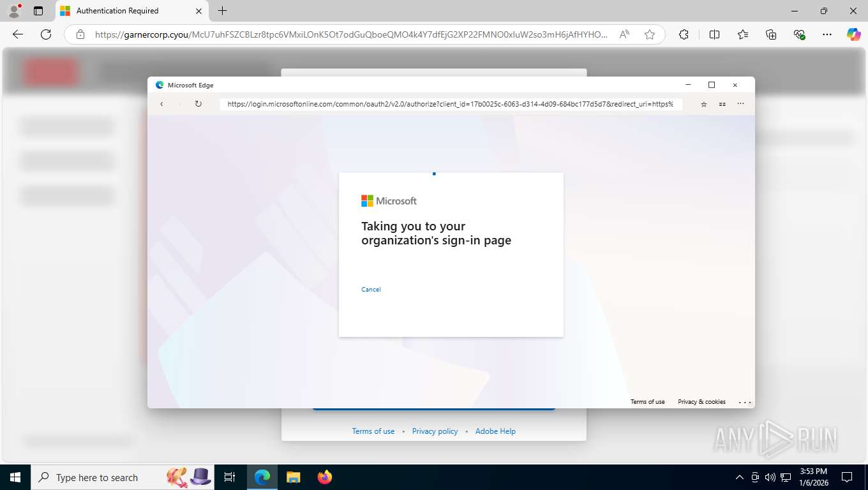Viewport: 868px width, 490px height.
Task: Open a new tab with plus button
Action: [222, 11]
